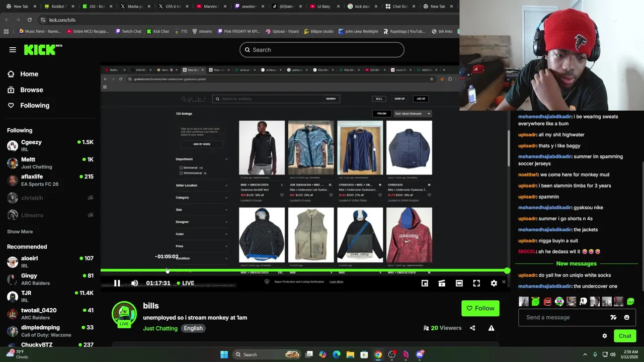Open mini player mode icon
This screenshot has height=362, width=644.
coord(425,283)
